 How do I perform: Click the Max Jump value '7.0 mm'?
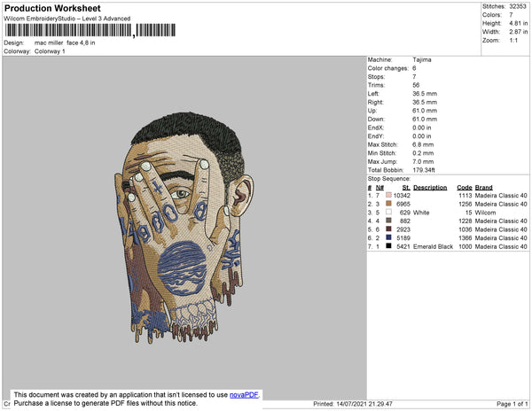(x=423, y=161)
